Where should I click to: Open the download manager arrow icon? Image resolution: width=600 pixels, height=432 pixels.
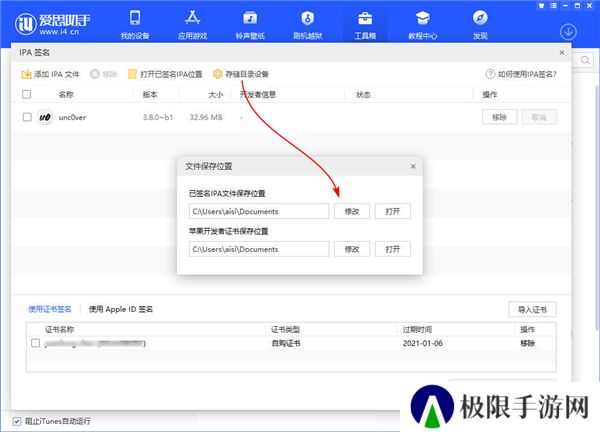point(568,32)
